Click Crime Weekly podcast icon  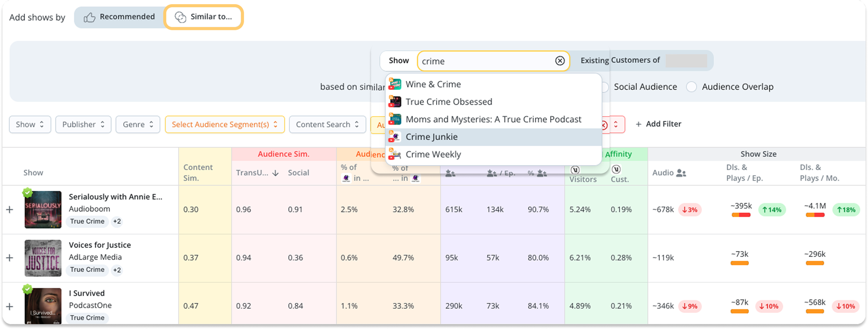395,154
